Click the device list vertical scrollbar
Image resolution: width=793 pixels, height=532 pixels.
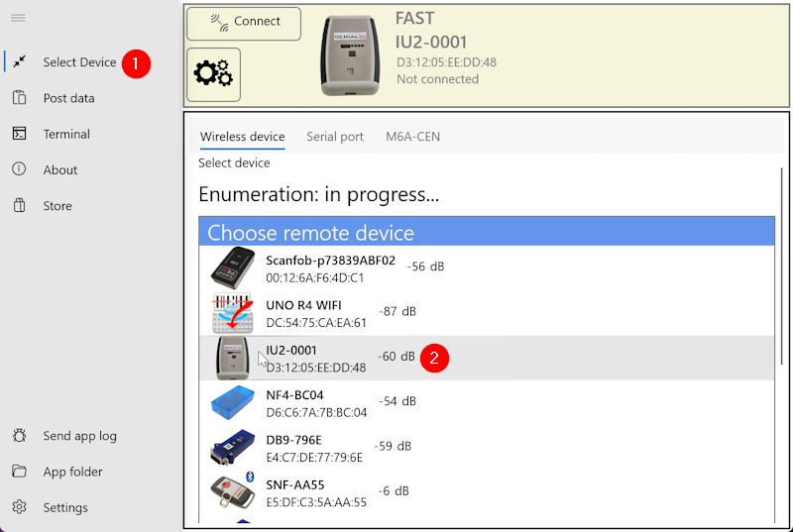click(x=781, y=266)
